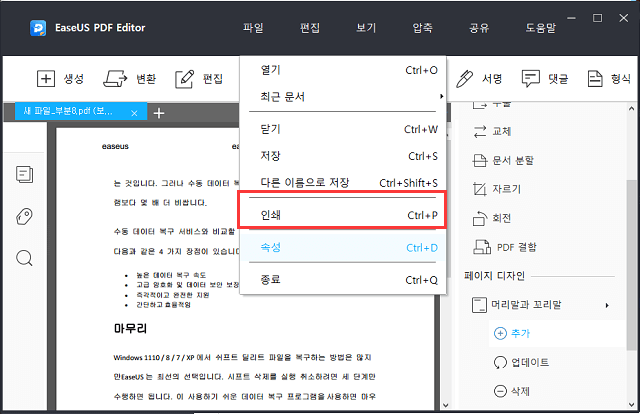640x414 pixels.
Task: Choose Save As (다른 이름으로 저장) menu entry
Action: click(x=340, y=183)
